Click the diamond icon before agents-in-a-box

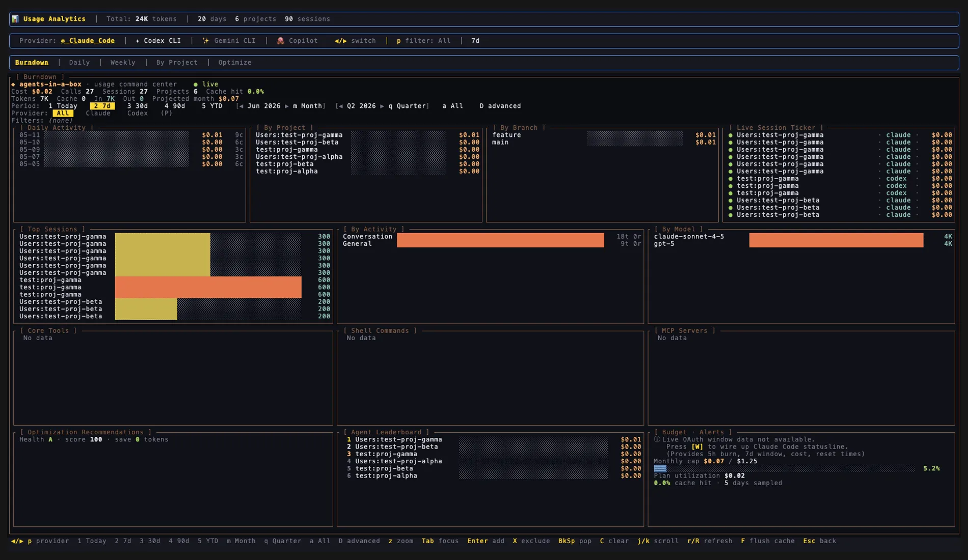click(x=14, y=85)
